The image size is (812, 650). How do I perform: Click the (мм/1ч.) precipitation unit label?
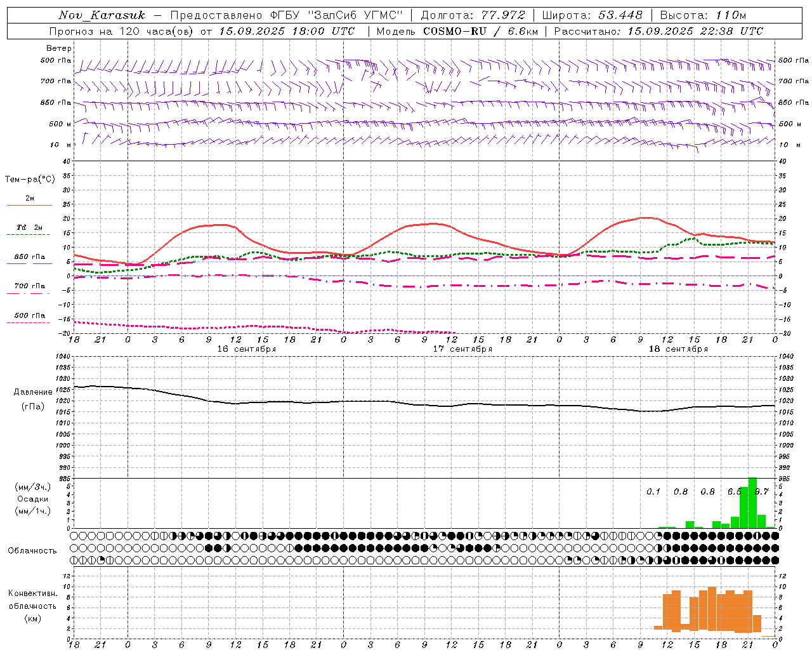(33, 511)
